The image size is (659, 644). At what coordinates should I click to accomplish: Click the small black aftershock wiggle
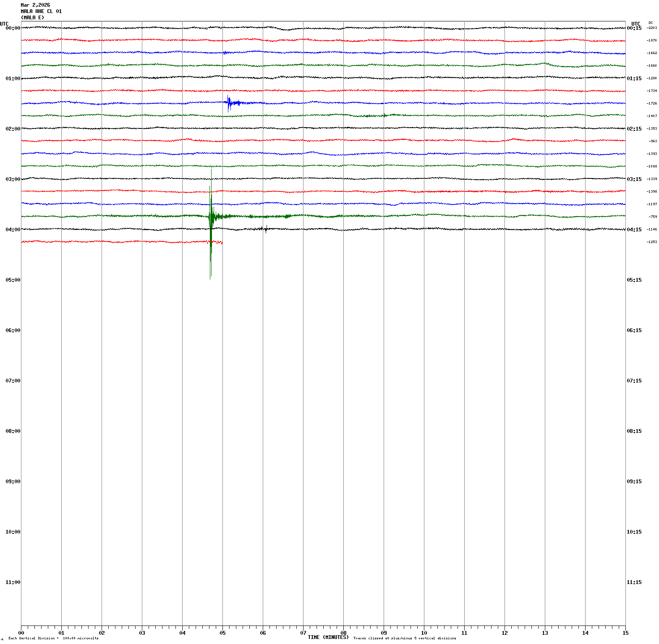pyautogui.click(x=265, y=229)
